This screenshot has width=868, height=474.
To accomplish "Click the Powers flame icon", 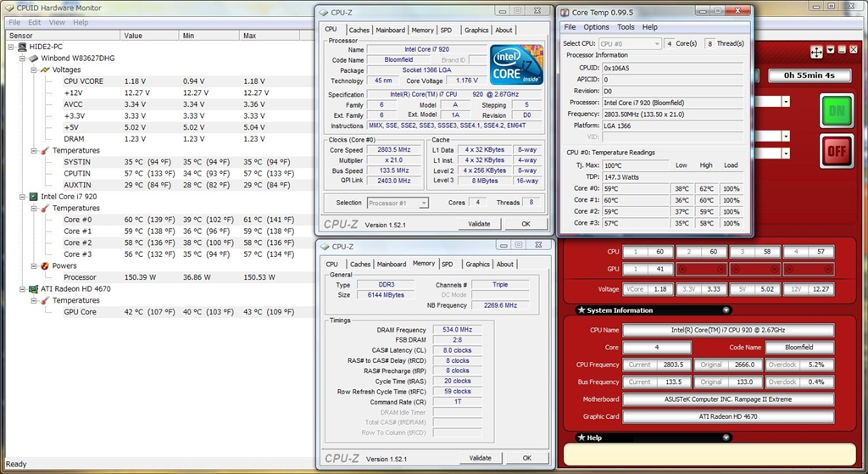I will click(45, 266).
